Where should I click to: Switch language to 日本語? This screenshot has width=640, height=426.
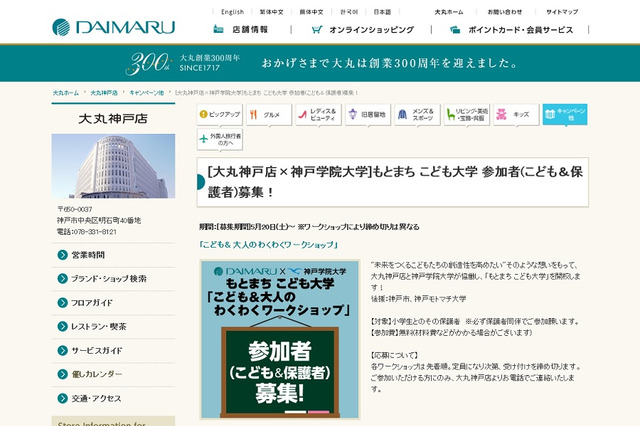pyautogui.click(x=382, y=12)
